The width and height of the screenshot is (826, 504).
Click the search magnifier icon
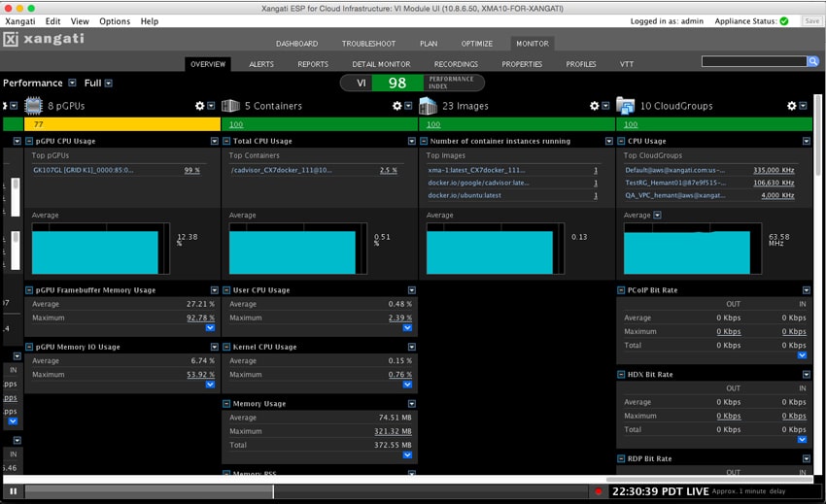pyautogui.click(x=813, y=61)
